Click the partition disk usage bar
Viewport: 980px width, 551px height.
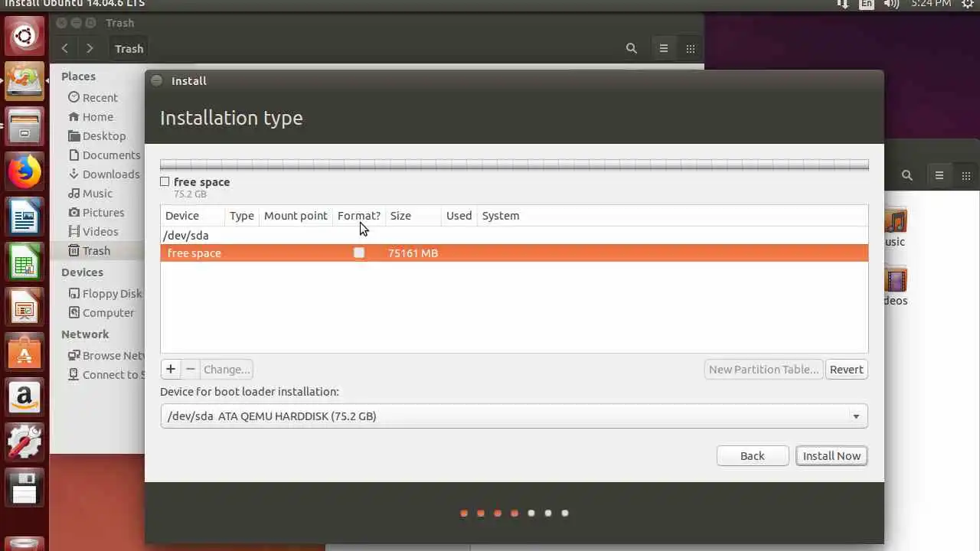click(x=514, y=164)
